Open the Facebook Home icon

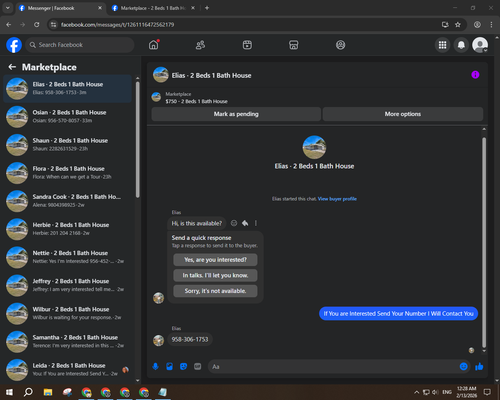pos(154,45)
